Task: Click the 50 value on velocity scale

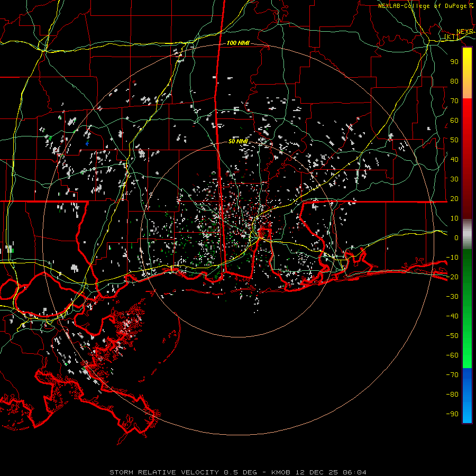Action: click(x=454, y=140)
